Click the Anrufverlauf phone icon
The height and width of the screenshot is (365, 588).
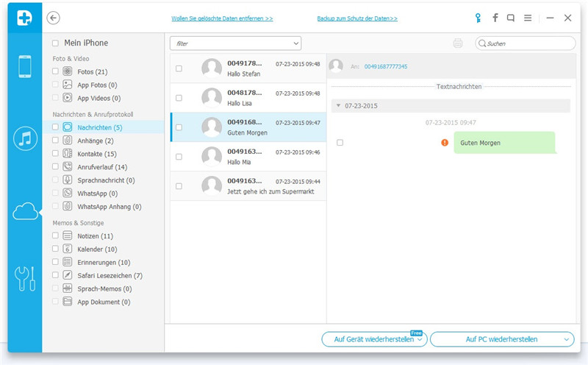68,167
